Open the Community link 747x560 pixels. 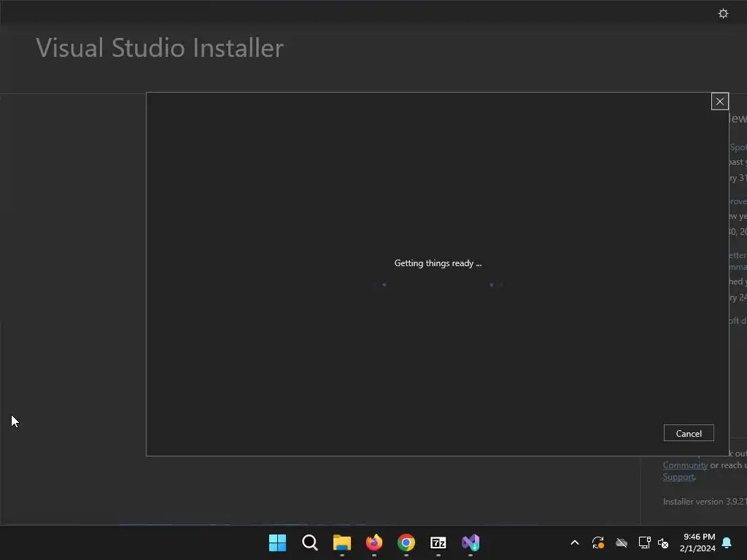(685, 465)
